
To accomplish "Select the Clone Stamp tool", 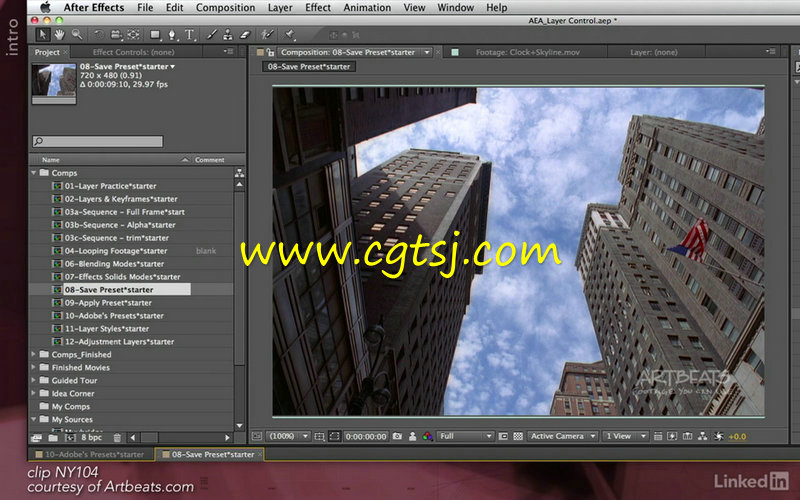I will coord(228,35).
